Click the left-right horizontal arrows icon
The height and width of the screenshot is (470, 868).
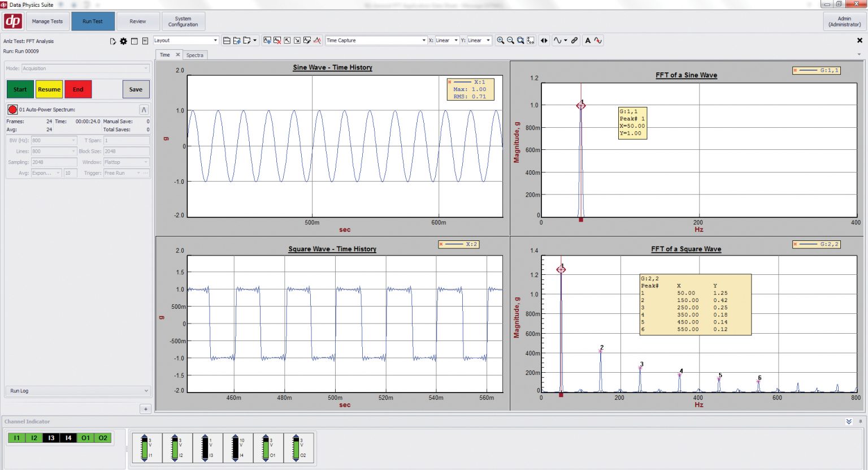point(544,41)
